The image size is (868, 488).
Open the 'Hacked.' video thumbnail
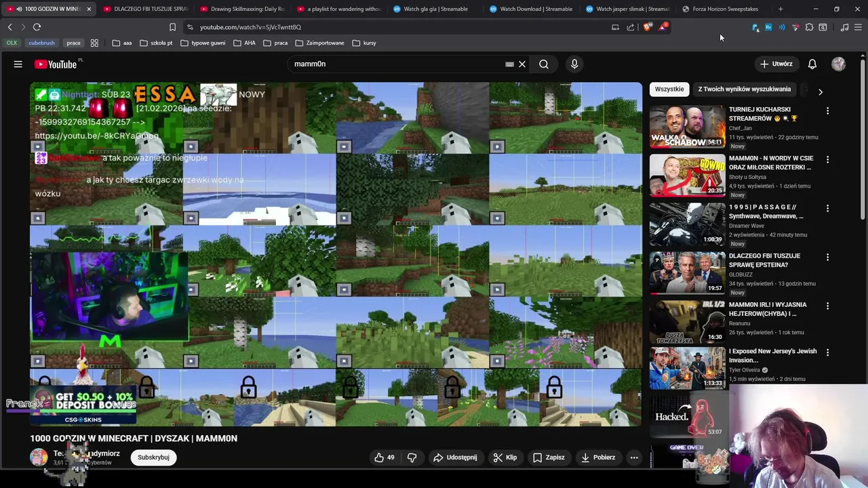[x=687, y=416]
